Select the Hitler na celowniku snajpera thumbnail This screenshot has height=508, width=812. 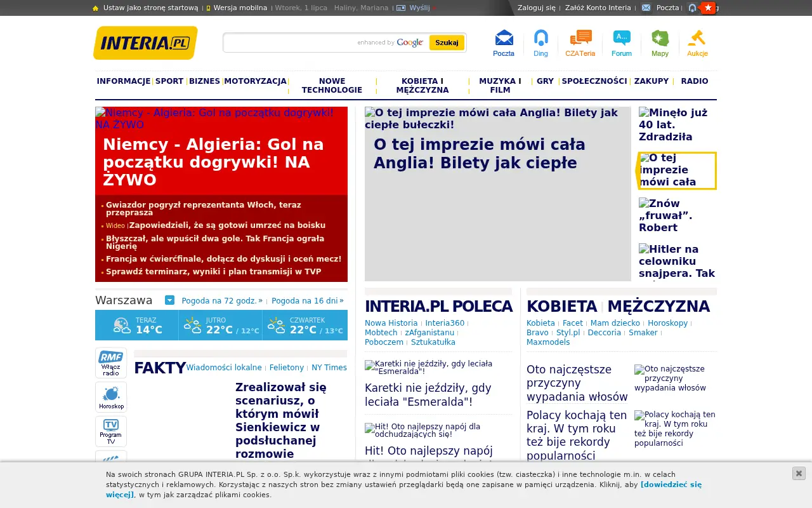pos(678,261)
